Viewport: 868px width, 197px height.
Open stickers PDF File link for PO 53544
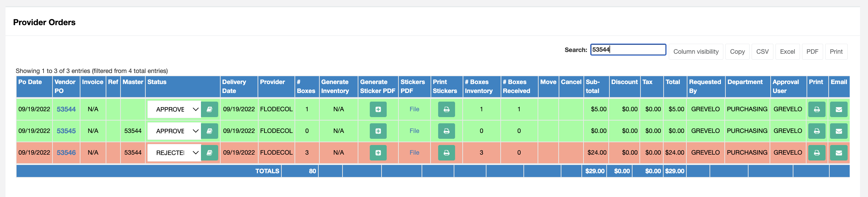tap(414, 109)
